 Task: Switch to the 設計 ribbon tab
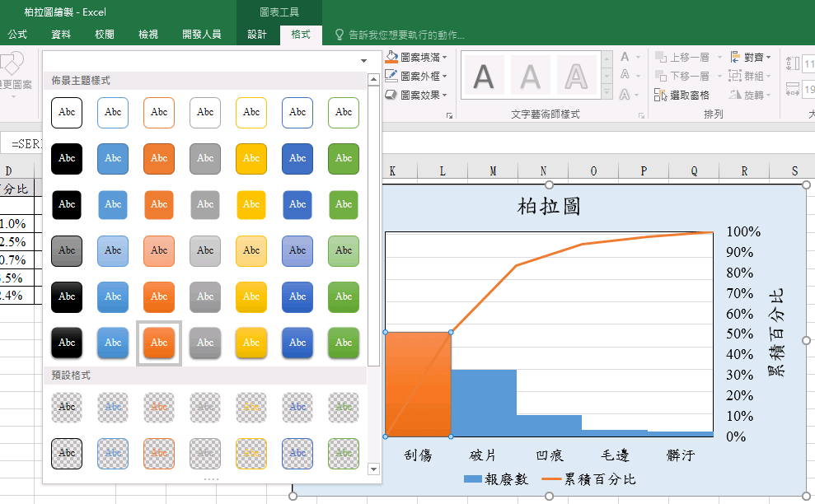[257, 35]
